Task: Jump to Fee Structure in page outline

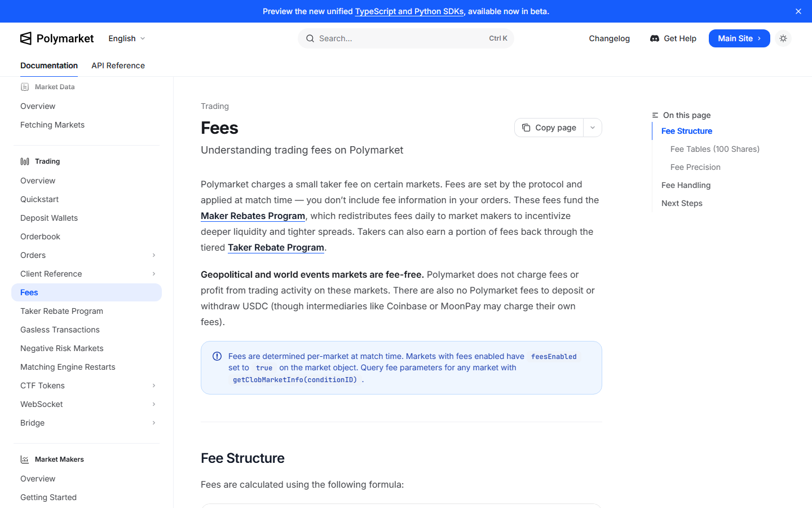Action: pos(686,131)
